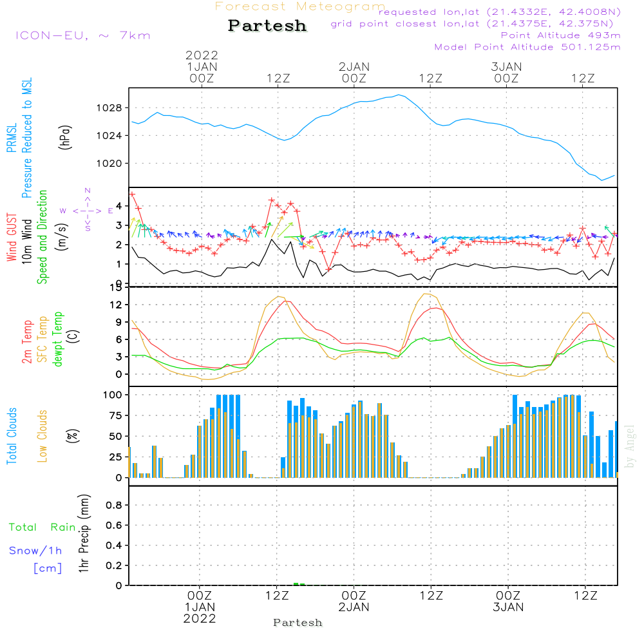Click the '3JAN' label on the bottom axis
Screen dimensions: 644x644
click(x=508, y=607)
